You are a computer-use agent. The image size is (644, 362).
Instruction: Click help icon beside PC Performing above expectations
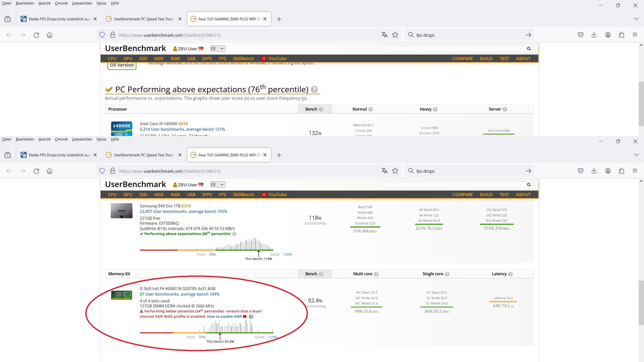314,89
